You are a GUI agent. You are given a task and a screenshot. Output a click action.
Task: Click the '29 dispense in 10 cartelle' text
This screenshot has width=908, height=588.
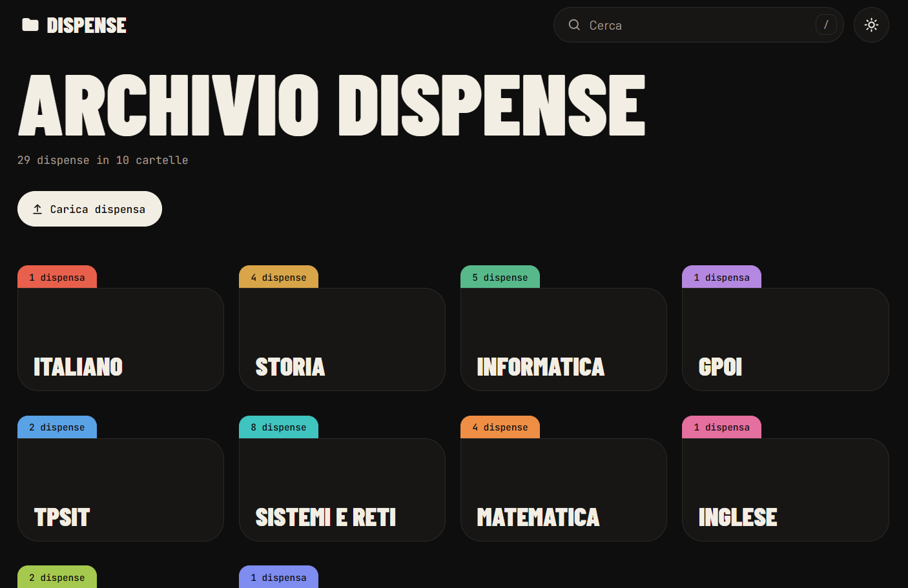click(103, 160)
